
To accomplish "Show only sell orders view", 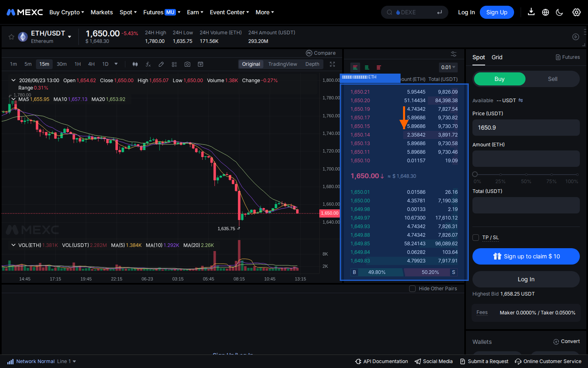I will click(x=379, y=67).
